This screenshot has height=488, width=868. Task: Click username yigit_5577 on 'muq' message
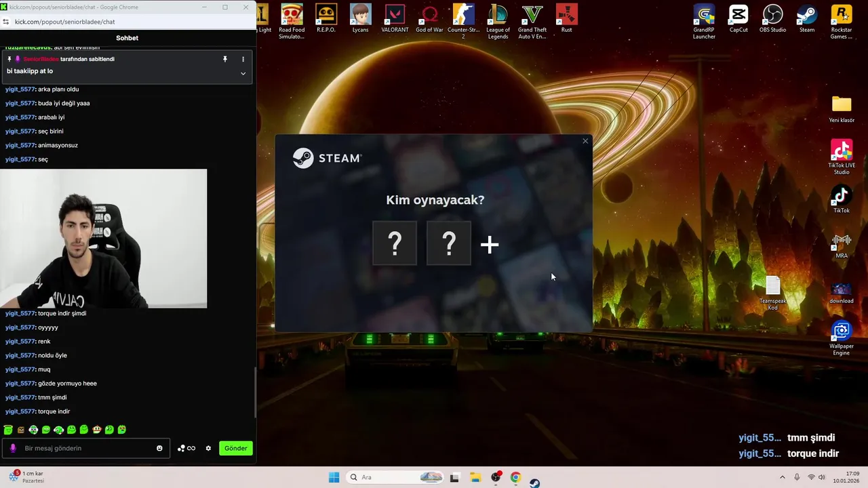(x=20, y=369)
